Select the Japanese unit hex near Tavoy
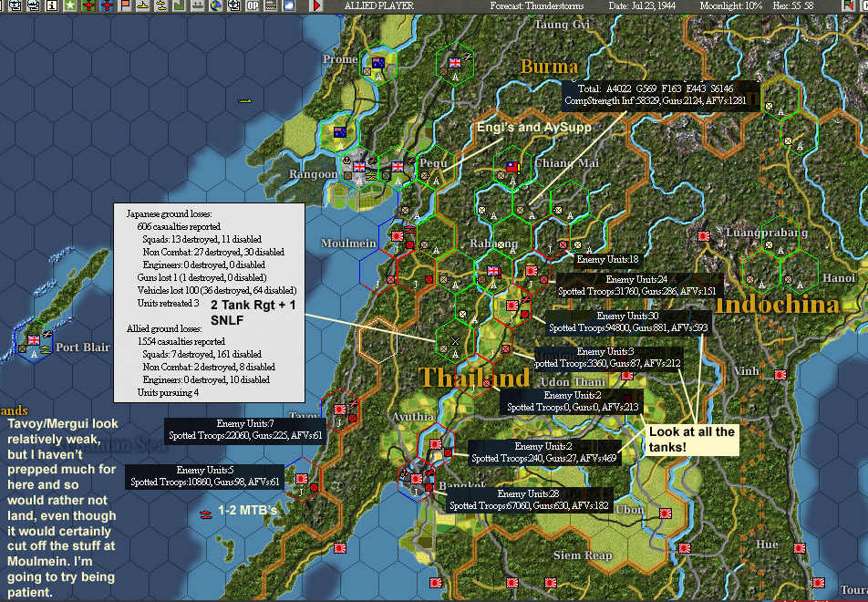This screenshot has height=602, width=868. (340, 412)
